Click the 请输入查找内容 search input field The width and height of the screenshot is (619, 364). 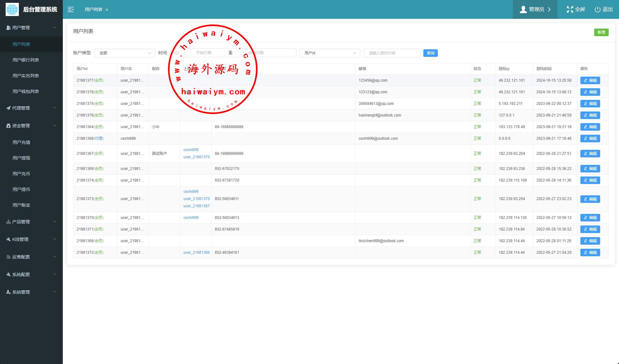coord(392,53)
